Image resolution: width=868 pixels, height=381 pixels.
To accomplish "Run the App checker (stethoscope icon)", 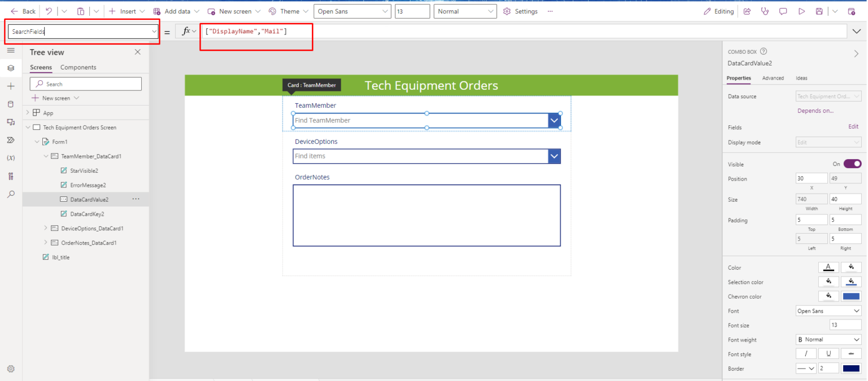I will click(765, 11).
